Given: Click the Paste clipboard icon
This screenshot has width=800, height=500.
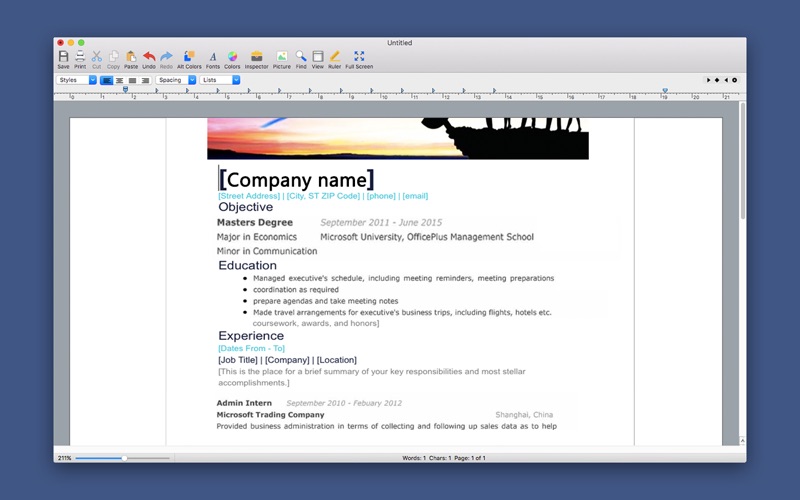Looking at the screenshot, I should pyautogui.click(x=131, y=58).
